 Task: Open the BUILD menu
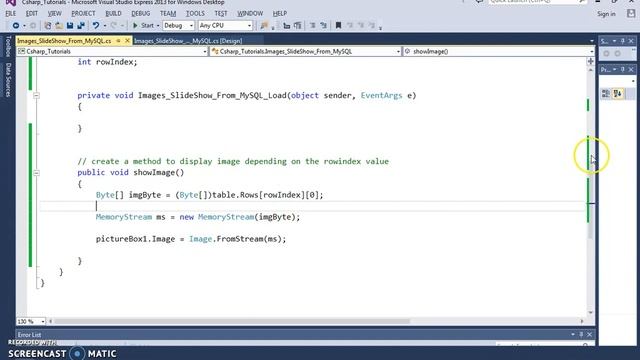pos(113,13)
